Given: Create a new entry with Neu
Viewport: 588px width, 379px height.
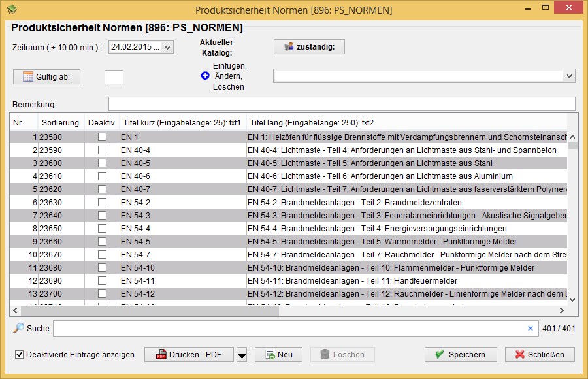Looking at the screenshot, I should coord(278,354).
